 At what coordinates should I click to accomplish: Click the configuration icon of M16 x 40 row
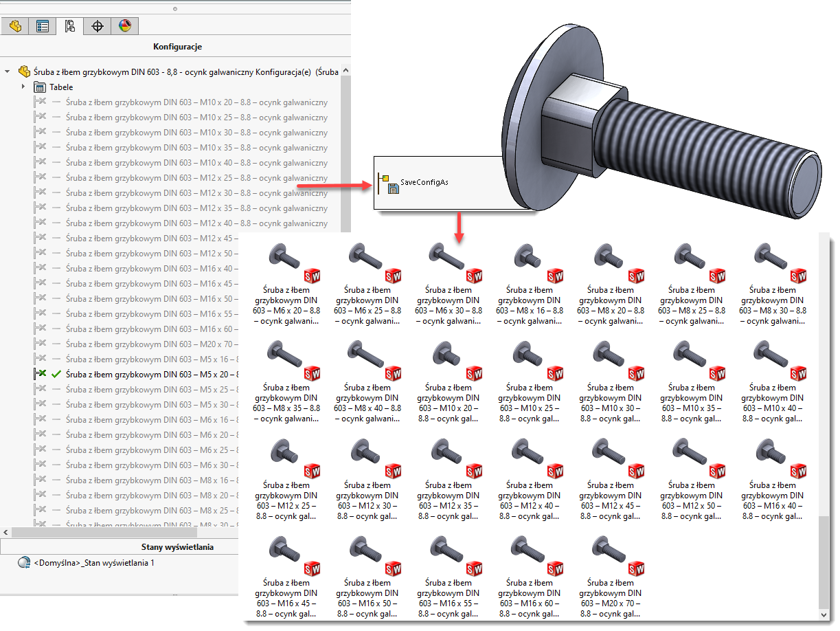tap(40, 269)
